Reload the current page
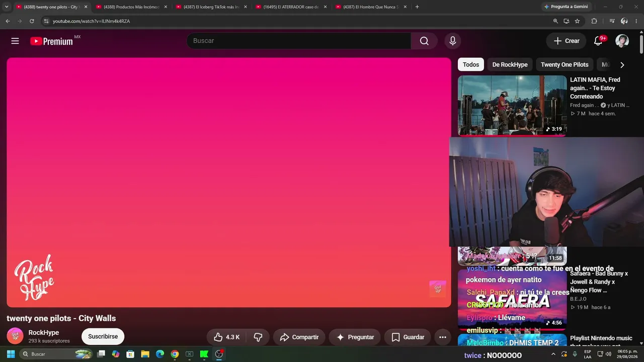Image resolution: width=644 pixels, height=362 pixels. (32, 21)
